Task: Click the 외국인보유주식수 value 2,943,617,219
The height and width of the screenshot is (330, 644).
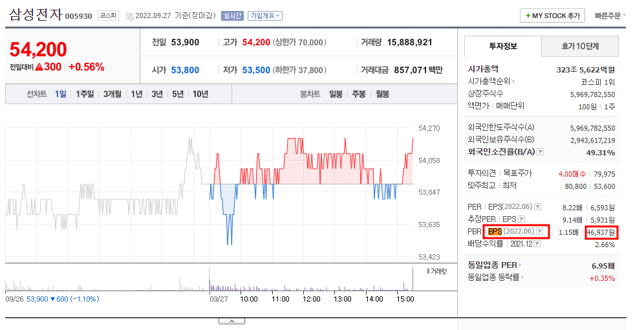Action: [x=593, y=140]
